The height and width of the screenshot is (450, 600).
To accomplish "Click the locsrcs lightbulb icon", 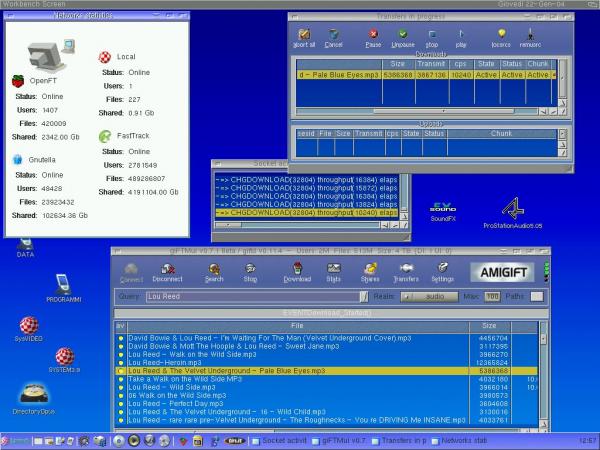I will click(x=501, y=38).
